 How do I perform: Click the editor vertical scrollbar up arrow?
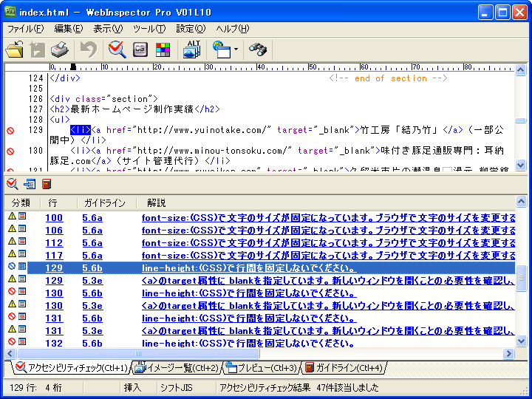521,70
